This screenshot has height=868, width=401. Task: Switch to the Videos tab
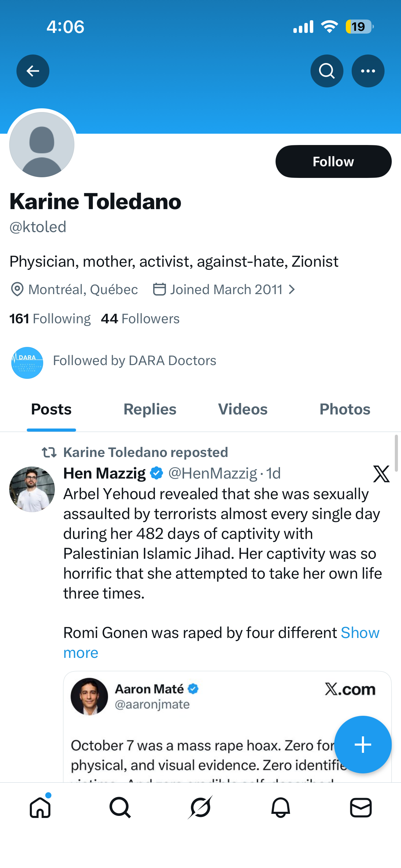243,409
